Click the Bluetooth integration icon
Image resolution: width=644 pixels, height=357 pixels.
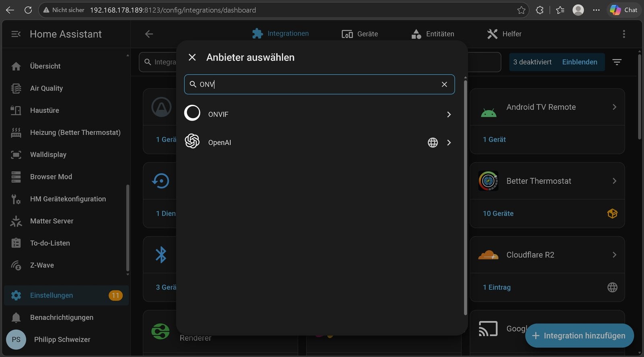tap(161, 255)
